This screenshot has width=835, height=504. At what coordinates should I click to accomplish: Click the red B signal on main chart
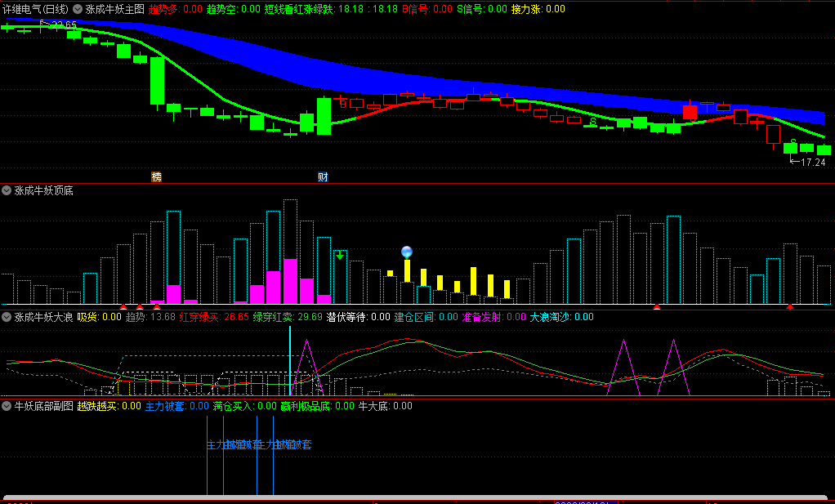point(343,104)
